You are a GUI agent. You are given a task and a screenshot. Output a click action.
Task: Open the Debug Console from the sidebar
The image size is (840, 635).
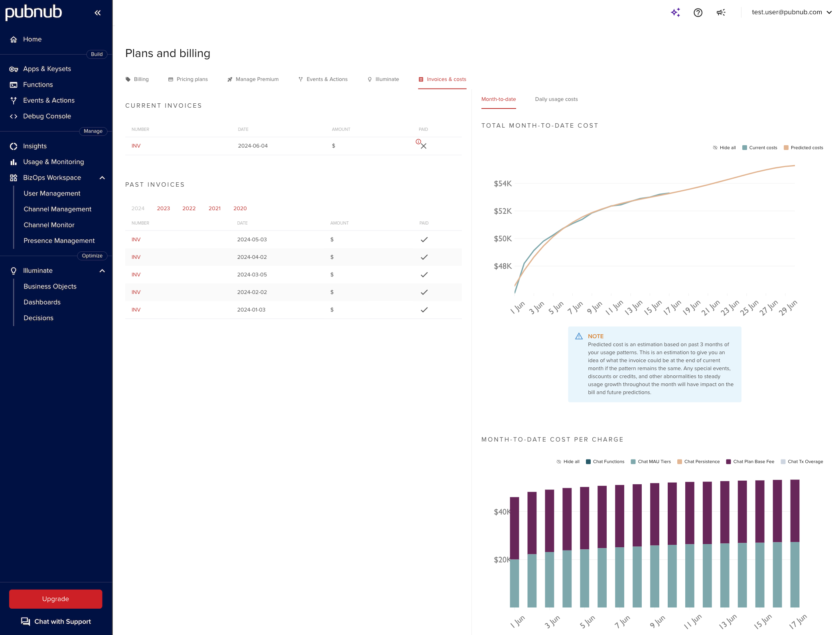47,116
